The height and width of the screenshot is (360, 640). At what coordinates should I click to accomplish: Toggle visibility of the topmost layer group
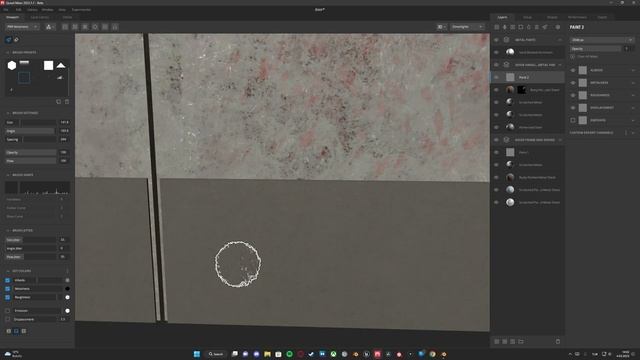pos(496,40)
